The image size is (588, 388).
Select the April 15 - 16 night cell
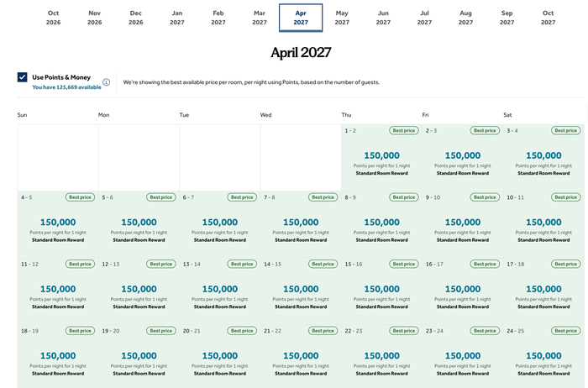(x=381, y=291)
